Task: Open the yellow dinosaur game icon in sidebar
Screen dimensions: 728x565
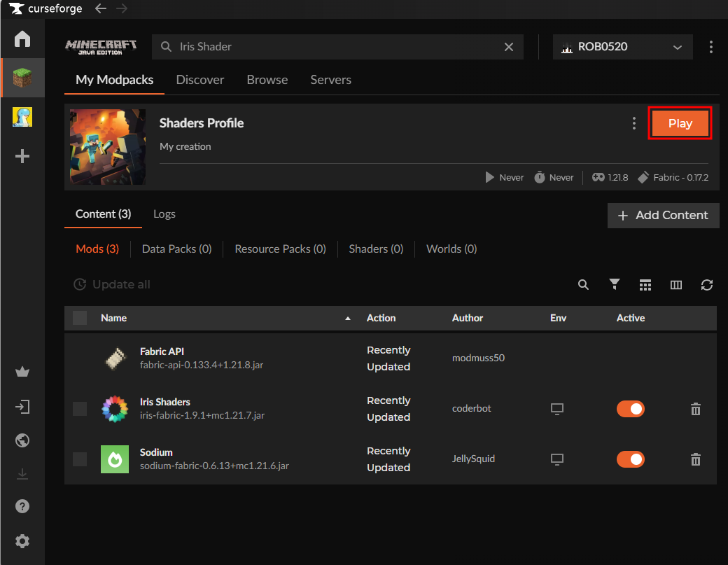Action: pos(22,117)
